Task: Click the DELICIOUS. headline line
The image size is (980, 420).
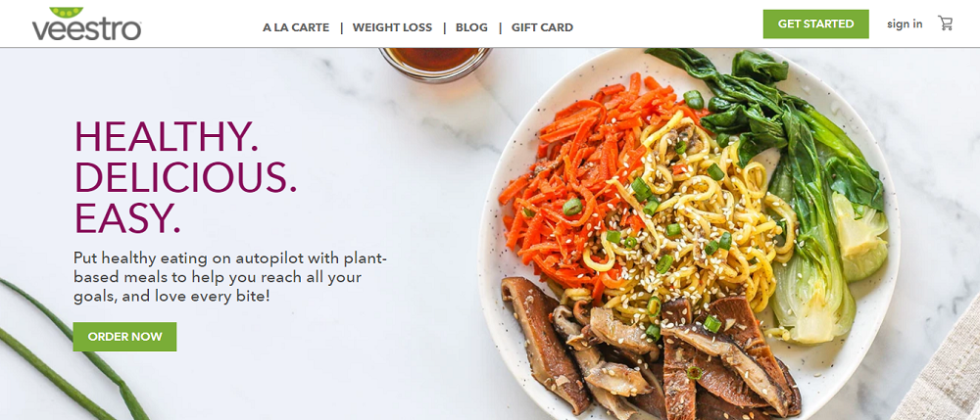Action: point(185,176)
